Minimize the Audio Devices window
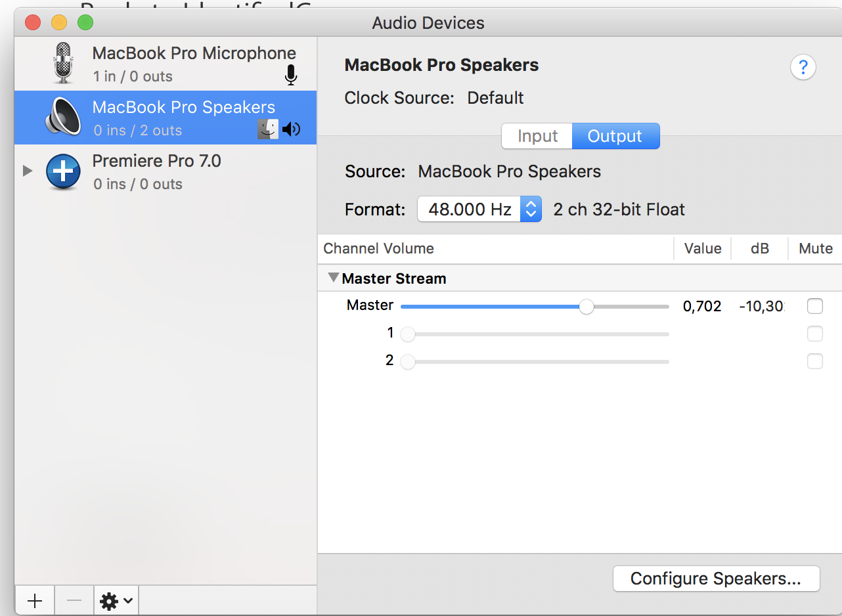 coord(59,23)
